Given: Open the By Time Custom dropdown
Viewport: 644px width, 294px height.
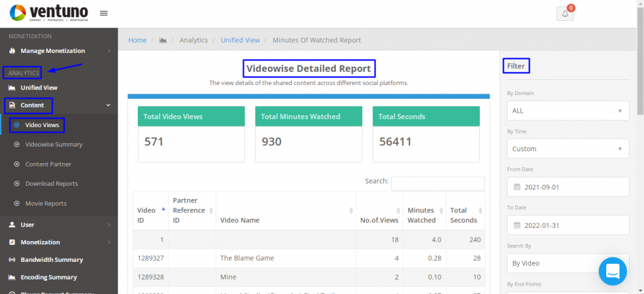Looking at the screenshot, I should click(568, 149).
